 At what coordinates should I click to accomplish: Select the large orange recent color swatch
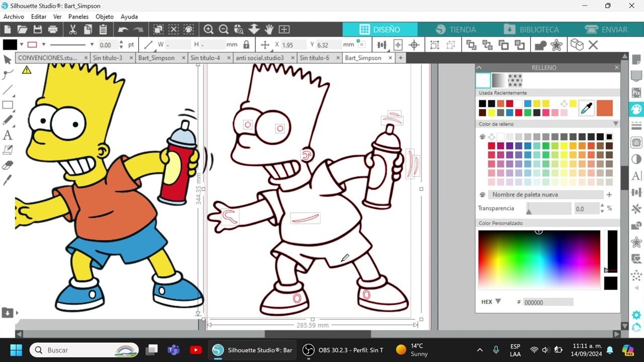605,108
